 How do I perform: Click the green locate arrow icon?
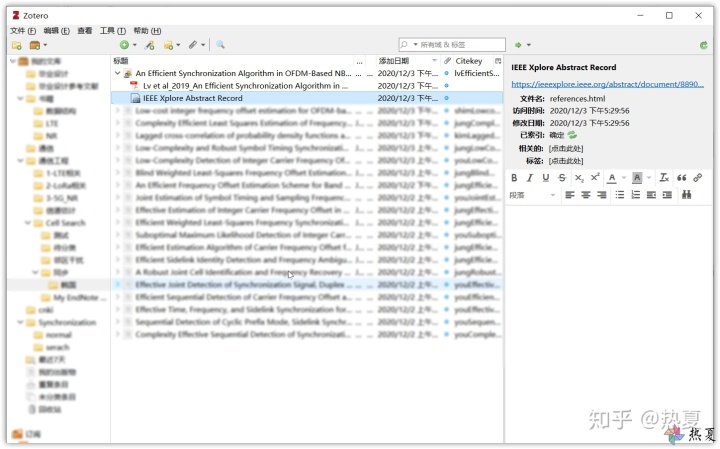pos(518,45)
